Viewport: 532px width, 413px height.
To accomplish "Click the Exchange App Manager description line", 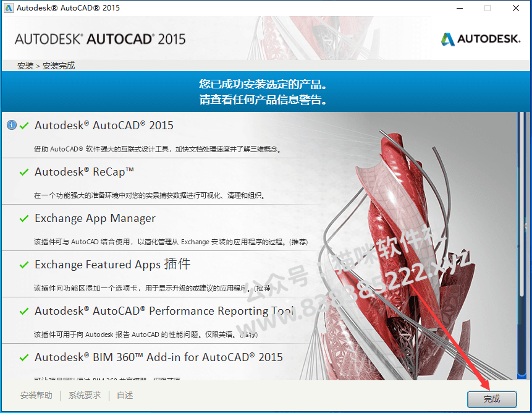I will pos(171,242).
